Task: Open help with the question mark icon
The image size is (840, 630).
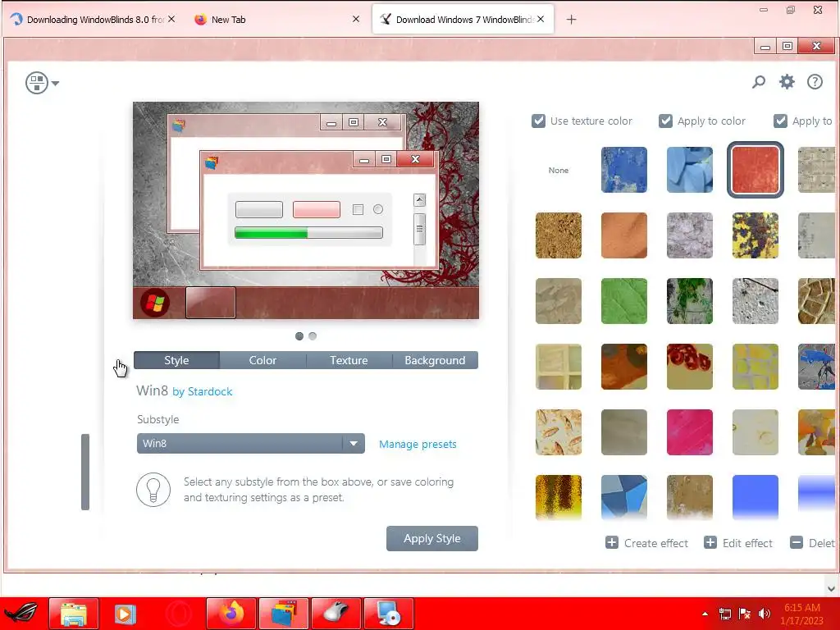Action: point(815,82)
